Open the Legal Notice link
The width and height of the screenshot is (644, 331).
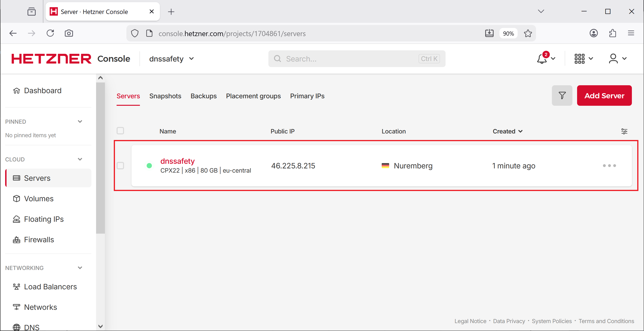pyautogui.click(x=470, y=321)
